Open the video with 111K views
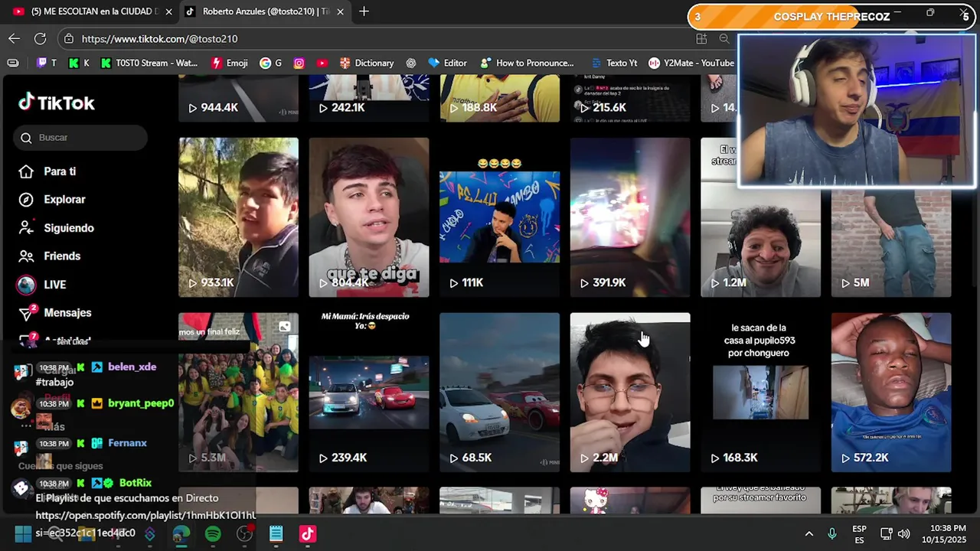980x551 pixels. (499, 217)
